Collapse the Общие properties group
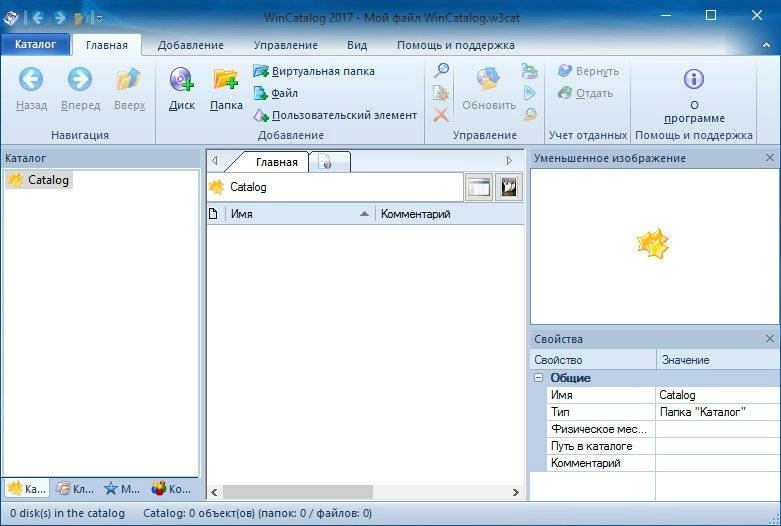Viewport: 781px width, 526px height. click(x=538, y=378)
